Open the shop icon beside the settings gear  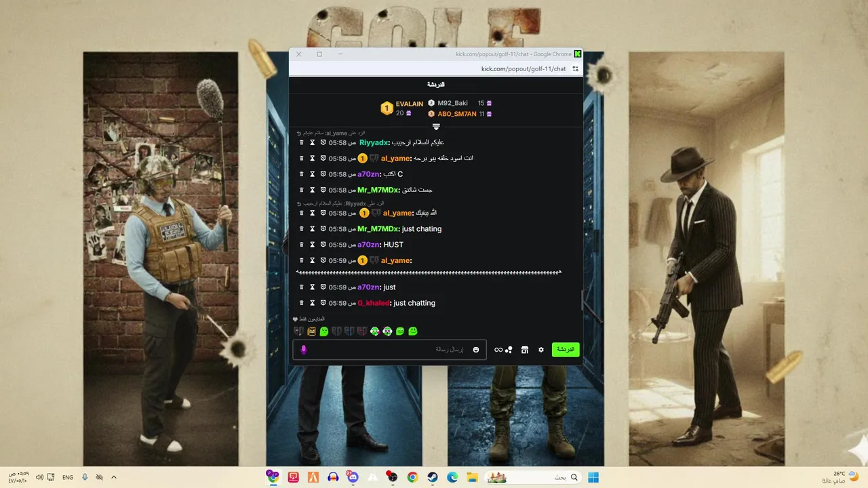(x=524, y=350)
